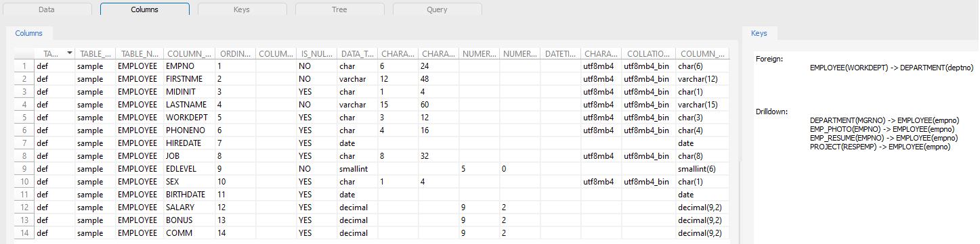Image resolution: width=980 pixels, height=244 pixels.
Task: Sort by the DATA_T... column header
Action: point(357,53)
